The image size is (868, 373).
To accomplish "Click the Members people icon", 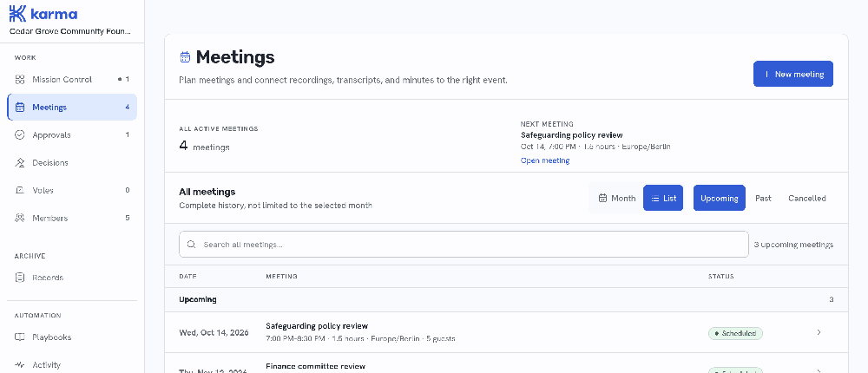I will [x=20, y=218].
